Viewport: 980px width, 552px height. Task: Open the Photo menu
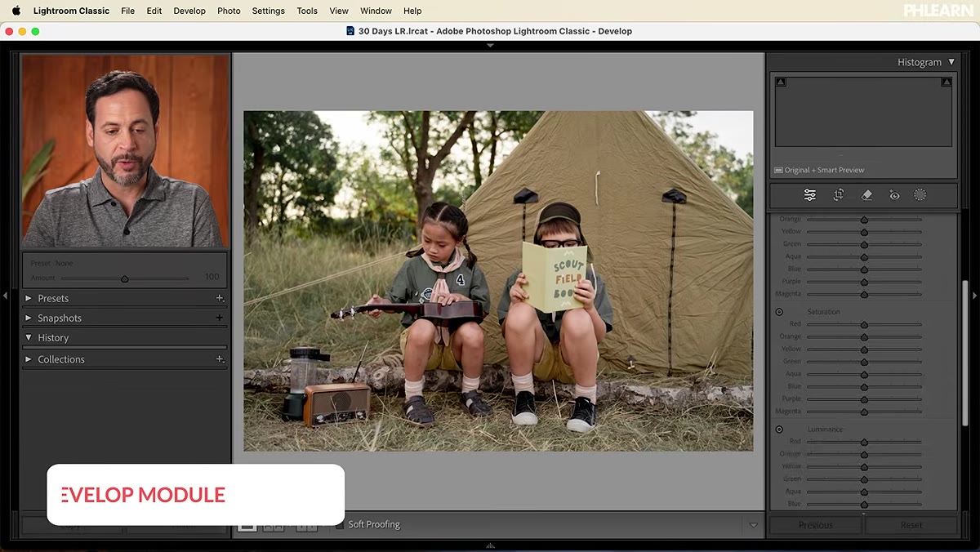229,11
